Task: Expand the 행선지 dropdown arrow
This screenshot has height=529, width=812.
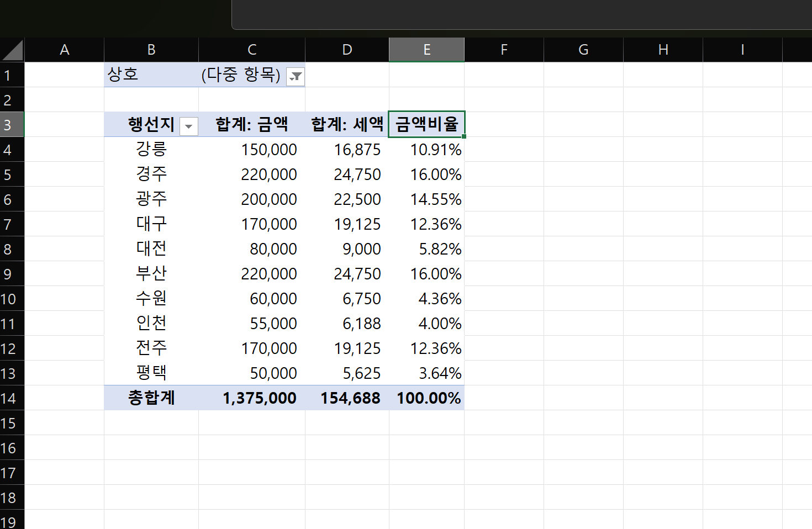Action: tap(188, 126)
